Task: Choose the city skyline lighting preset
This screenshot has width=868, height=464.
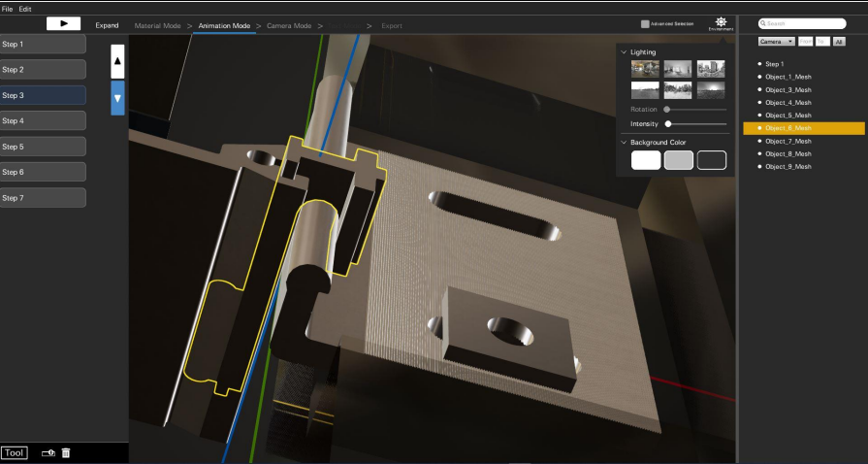Action: [x=710, y=69]
